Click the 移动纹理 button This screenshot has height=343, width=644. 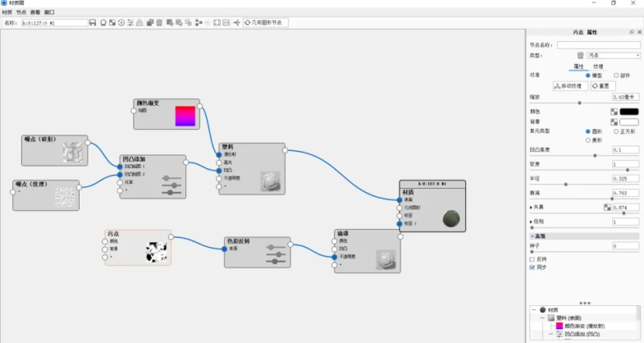(x=568, y=85)
